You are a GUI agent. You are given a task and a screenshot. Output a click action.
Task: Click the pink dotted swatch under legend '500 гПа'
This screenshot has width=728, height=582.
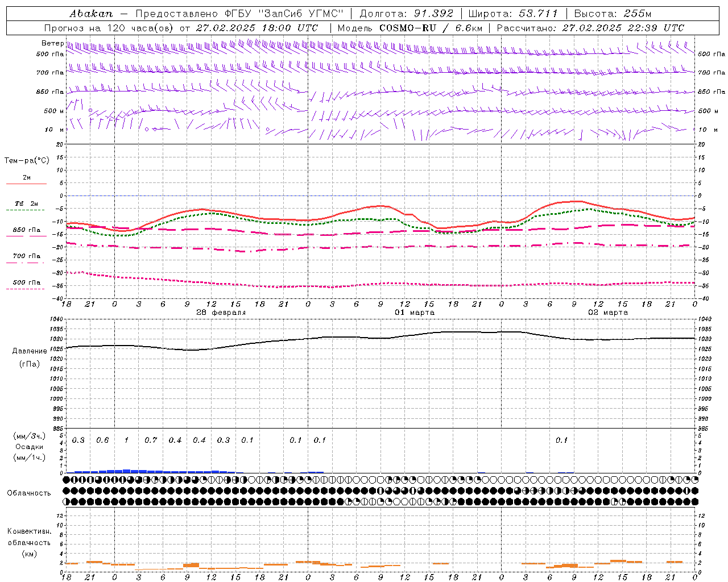pyautogui.click(x=25, y=289)
